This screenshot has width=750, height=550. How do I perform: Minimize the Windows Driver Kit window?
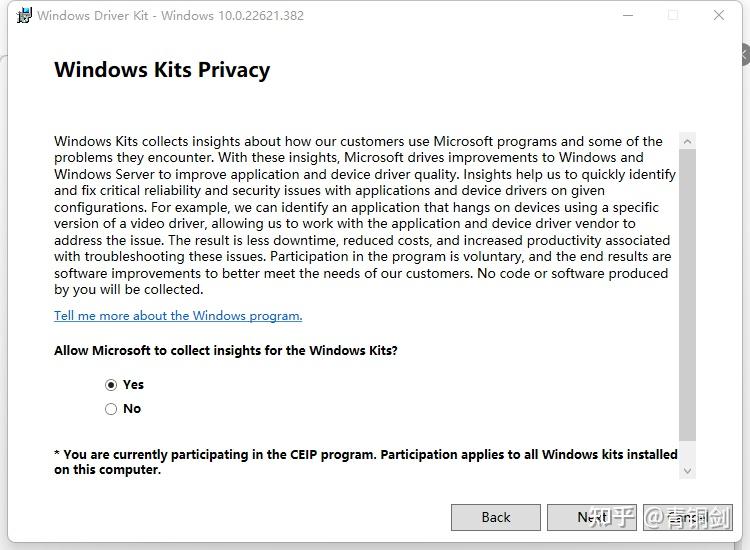[628, 15]
